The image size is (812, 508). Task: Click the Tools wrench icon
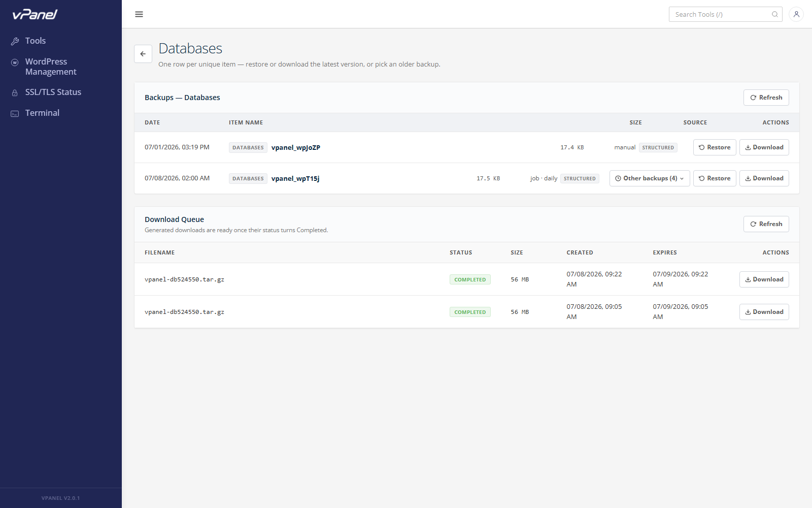[x=15, y=41]
